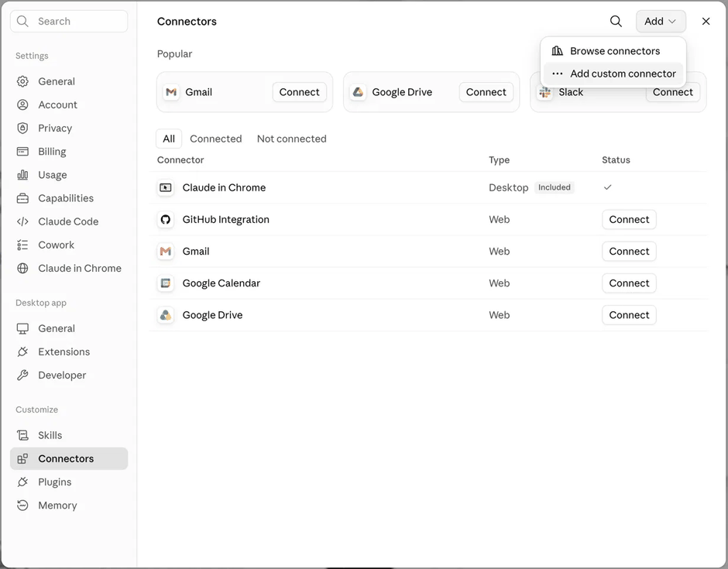This screenshot has width=728, height=569.
Task: Open Account settings in sidebar
Action: tap(69, 105)
